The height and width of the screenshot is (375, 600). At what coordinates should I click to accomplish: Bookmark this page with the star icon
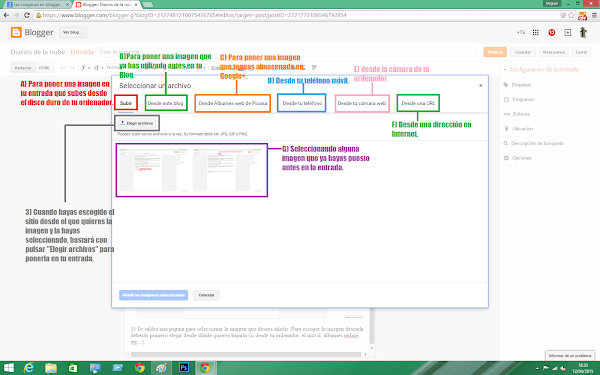pyautogui.click(x=571, y=15)
